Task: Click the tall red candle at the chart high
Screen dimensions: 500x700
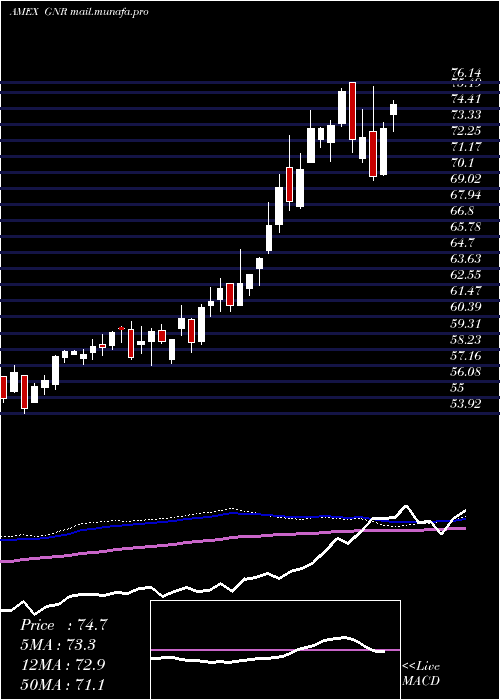Action: (x=353, y=111)
